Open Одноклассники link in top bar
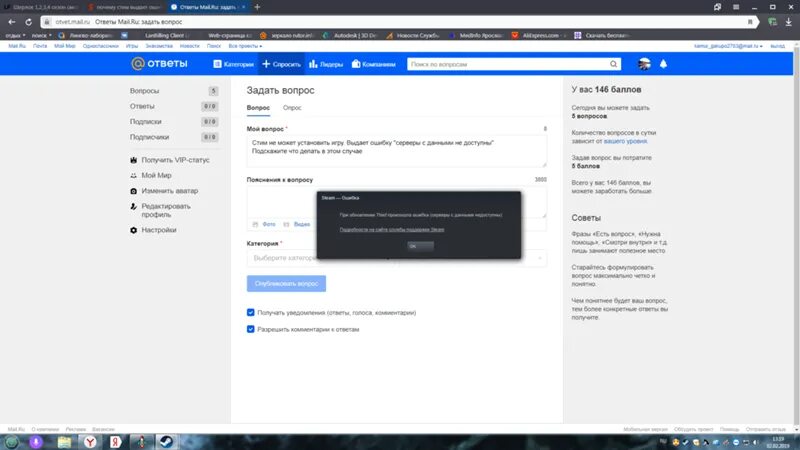Viewport: 800px width, 450px height. click(101, 46)
